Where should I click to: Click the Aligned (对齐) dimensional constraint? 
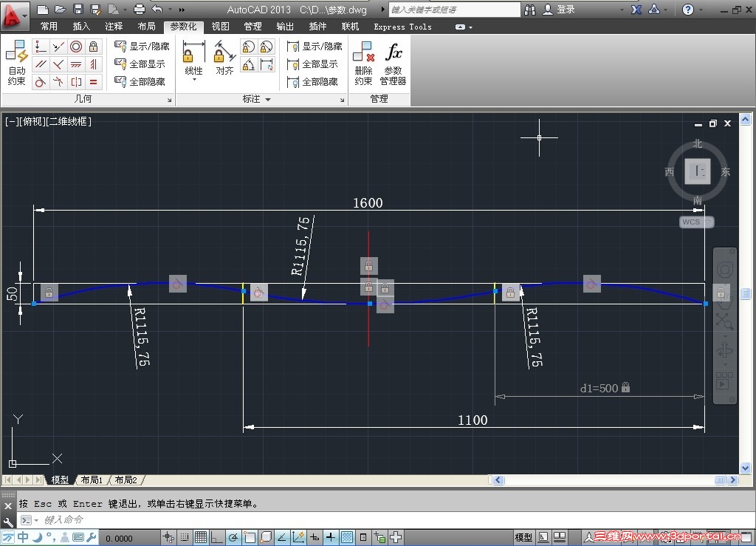(224, 57)
